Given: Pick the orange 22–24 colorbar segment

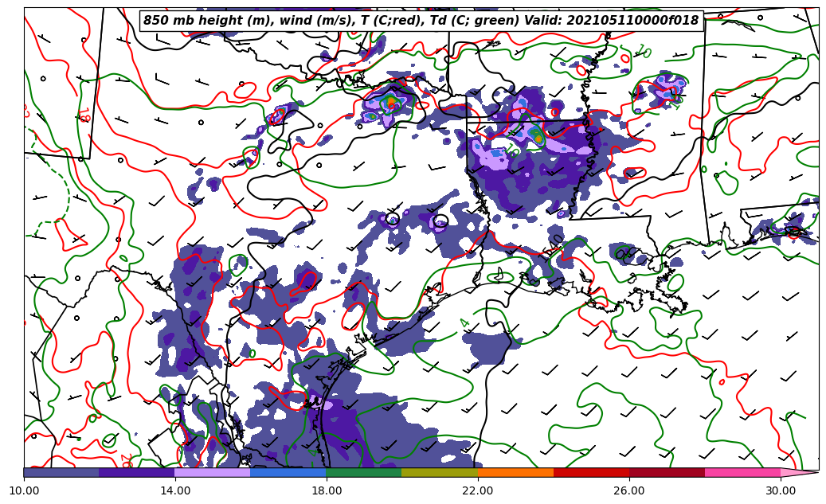Looking at the screenshot, I should (515, 472).
